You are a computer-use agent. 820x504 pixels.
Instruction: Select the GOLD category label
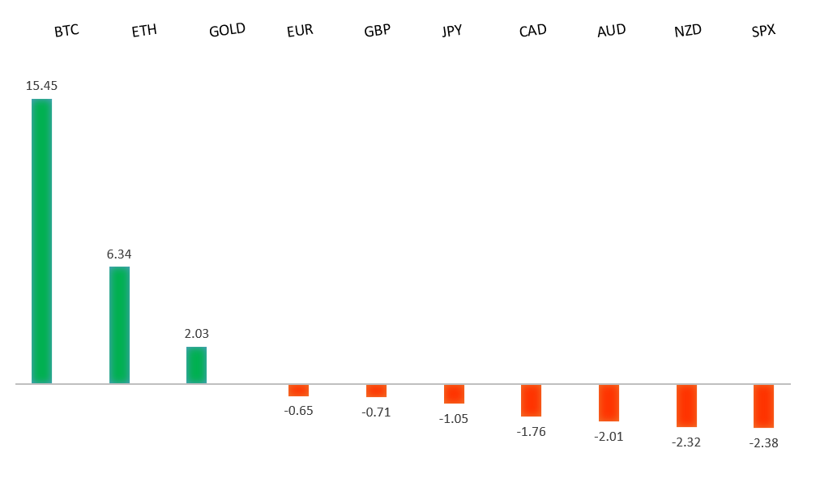point(227,31)
